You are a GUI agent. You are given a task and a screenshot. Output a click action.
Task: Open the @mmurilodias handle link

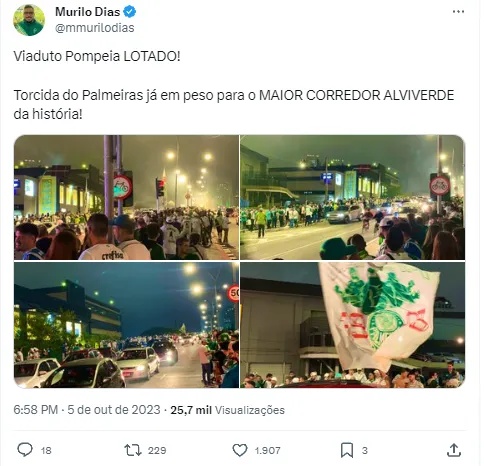95,28
